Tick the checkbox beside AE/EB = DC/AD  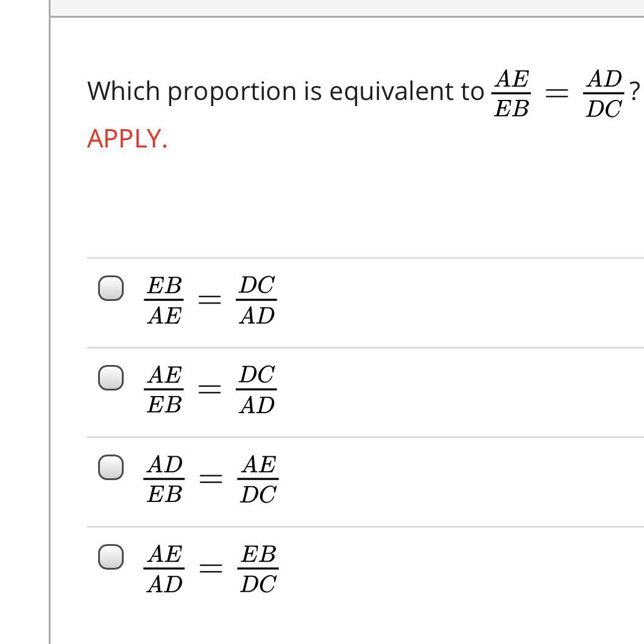click(x=111, y=378)
